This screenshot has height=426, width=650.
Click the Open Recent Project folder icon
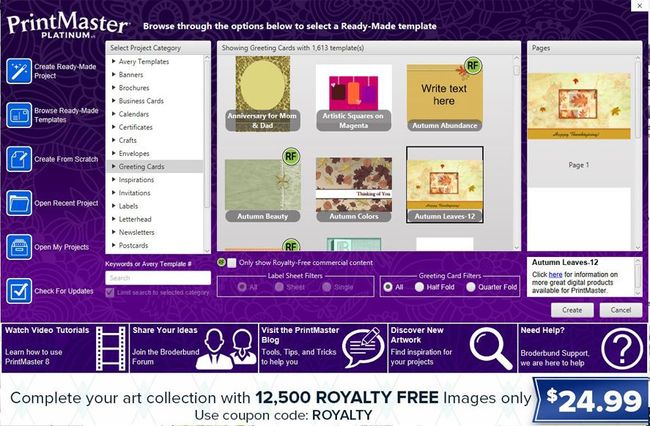(19, 203)
